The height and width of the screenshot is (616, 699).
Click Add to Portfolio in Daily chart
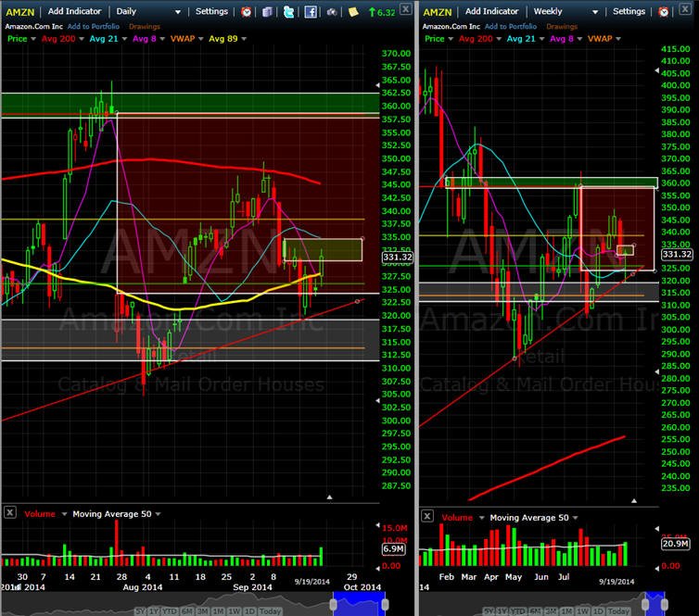pos(94,27)
